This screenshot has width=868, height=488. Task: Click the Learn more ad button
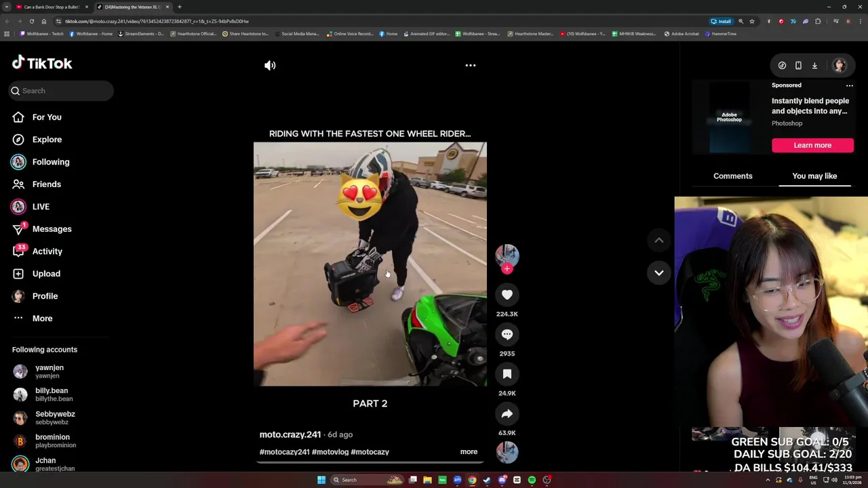tap(812, 145)
